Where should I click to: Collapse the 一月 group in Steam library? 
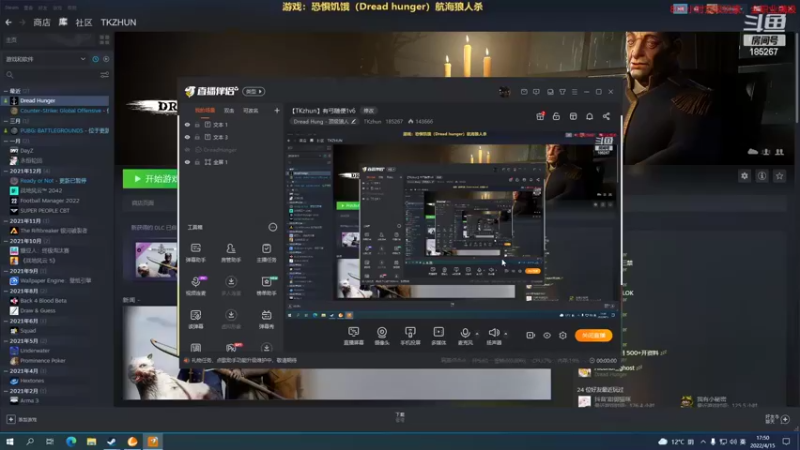point(6,141)
